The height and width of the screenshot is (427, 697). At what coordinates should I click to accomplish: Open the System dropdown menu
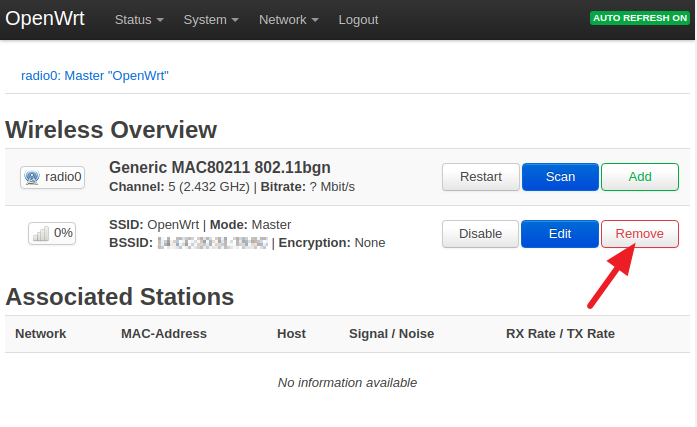[x=211, y=20]
